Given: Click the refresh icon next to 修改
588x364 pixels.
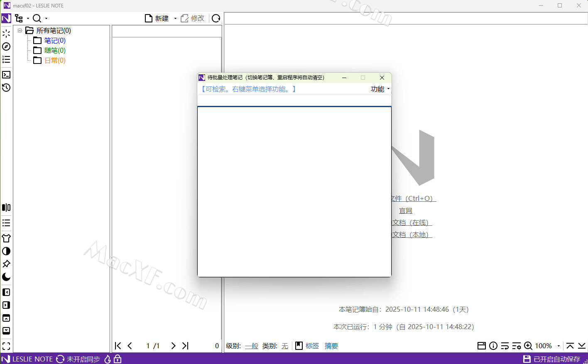Looking at the screenshot, I should (216, 18).
